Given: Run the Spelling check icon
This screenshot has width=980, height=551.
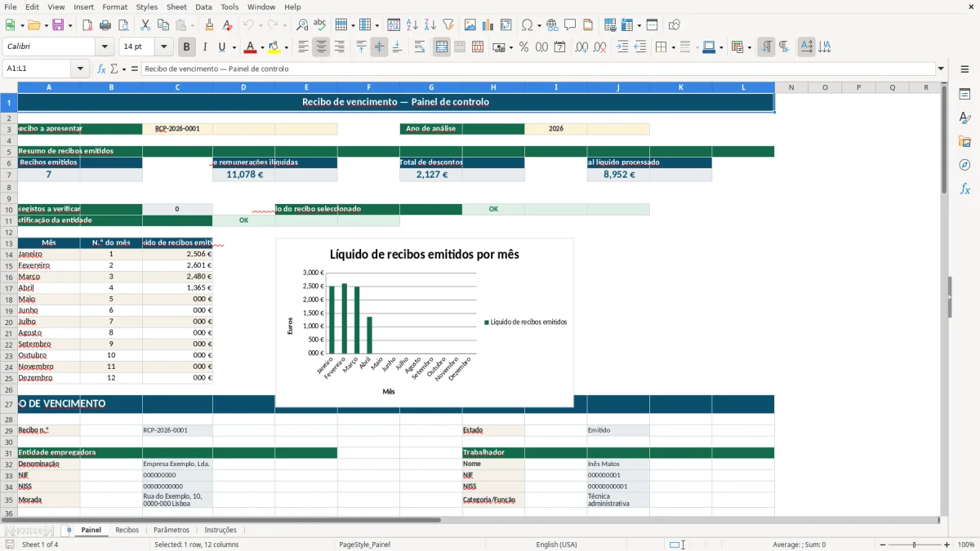Looking at the screenshot, I should 320,25.
